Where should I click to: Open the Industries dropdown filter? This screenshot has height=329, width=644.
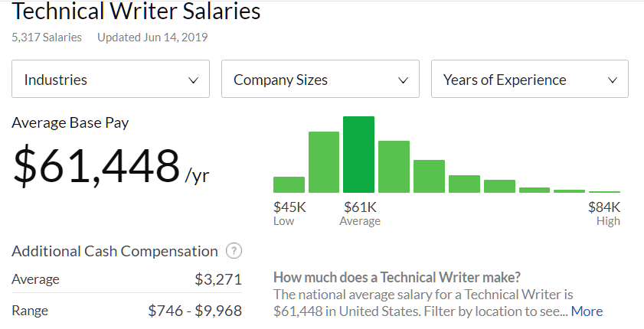110,80
